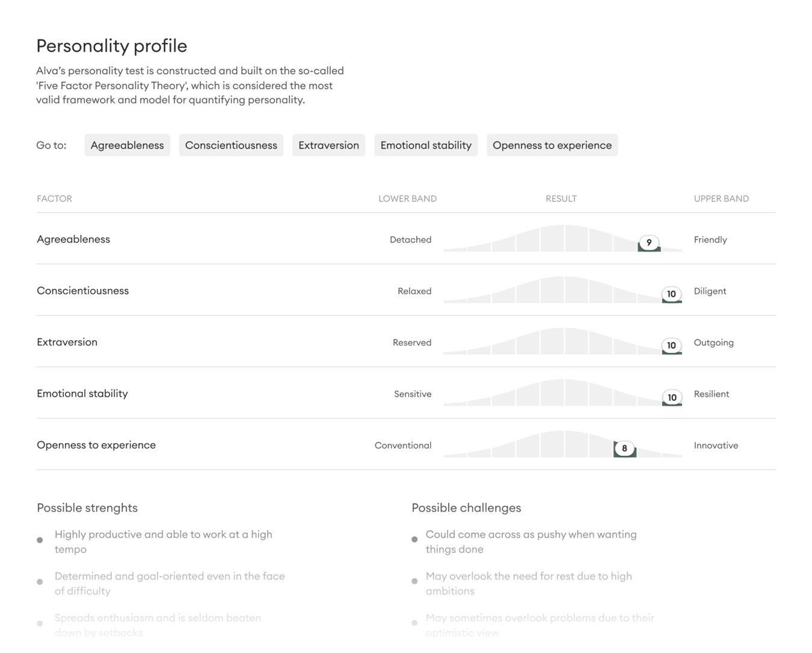Click the Possible challenges heading
Screen dimensions: 812x653
coord(466,508)
